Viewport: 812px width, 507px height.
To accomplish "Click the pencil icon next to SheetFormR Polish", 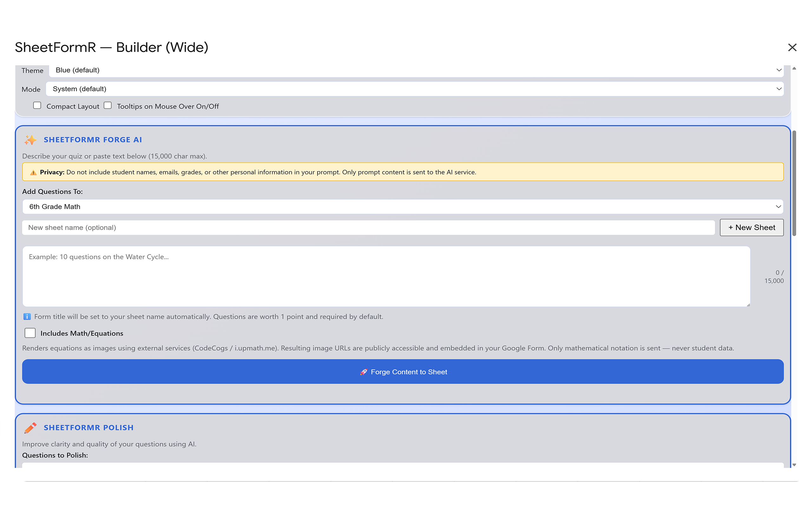I will point(30,427).
